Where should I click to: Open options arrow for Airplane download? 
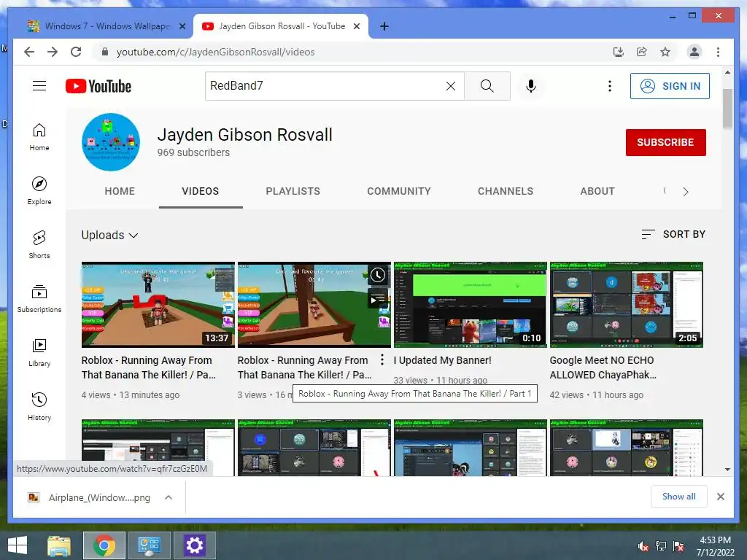[x=169, y=497]
